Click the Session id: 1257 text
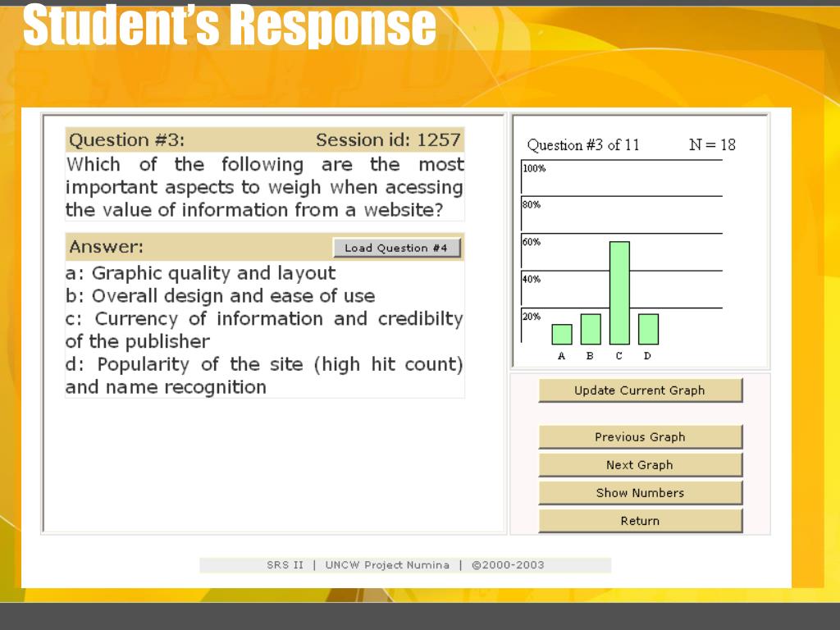The height and width of the screenshot is (630, 840). [388, 139]
